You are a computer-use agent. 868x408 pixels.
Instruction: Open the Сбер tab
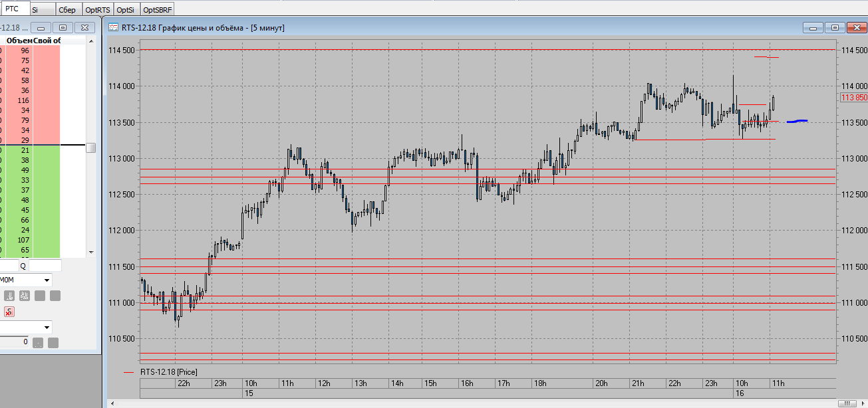tap(68, 11)
